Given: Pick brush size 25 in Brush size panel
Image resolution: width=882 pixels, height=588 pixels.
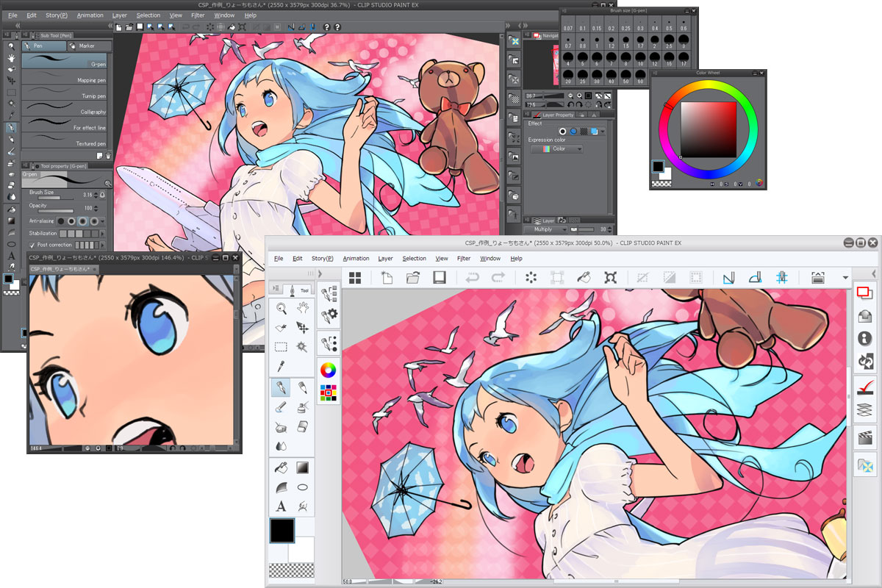Looking at the screenshot, I should click(581, 76).
